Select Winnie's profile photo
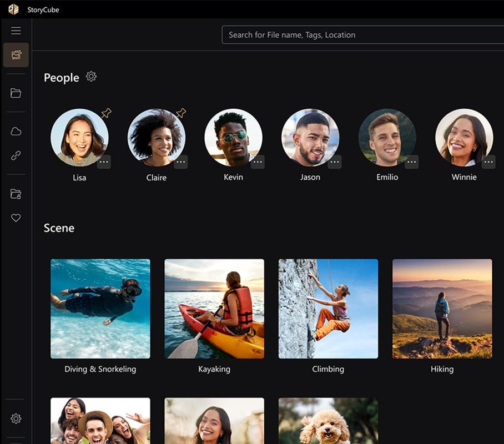504x444 pixels. [x=463, y=138]
